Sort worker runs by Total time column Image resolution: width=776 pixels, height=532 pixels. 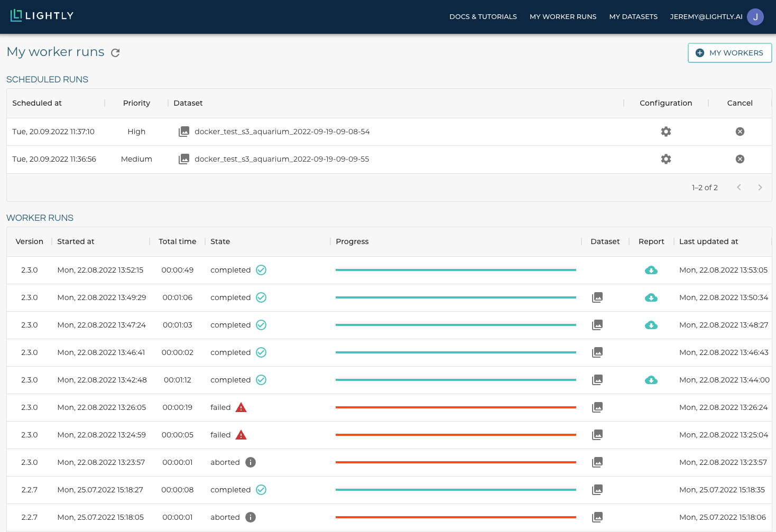(x=178, y=241)
